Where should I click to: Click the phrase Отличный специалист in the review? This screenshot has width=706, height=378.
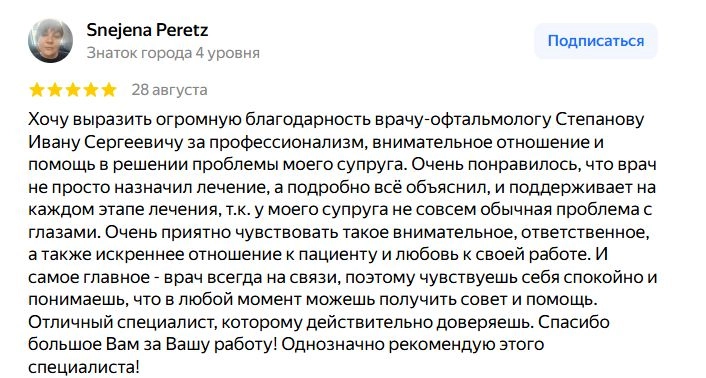point(122,323)
